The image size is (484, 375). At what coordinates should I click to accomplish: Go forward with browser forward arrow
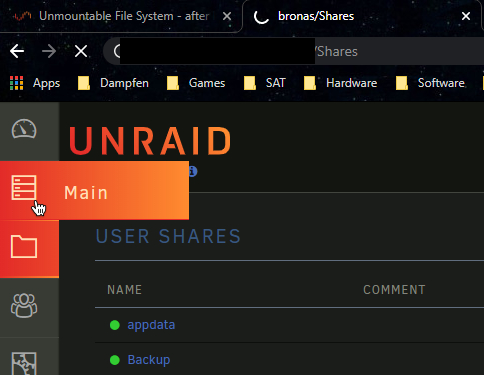click(49, 51)
